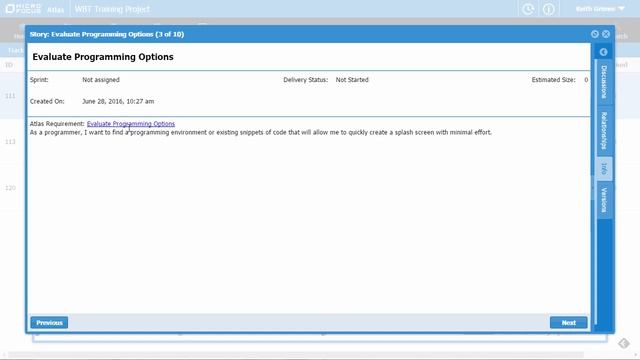This screenshot has width=640, height=360.
Task: Collapse the side panel arrow icon
Action: (x=604, y=52)
